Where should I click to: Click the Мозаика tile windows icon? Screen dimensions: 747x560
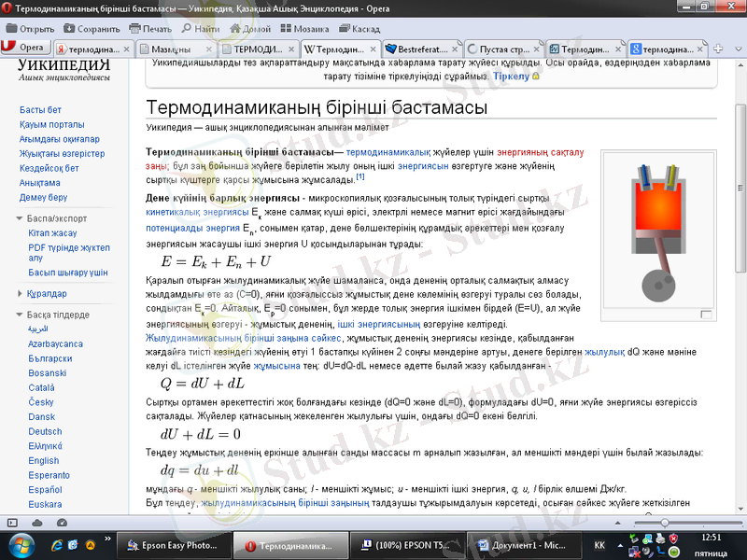[286, 28]
